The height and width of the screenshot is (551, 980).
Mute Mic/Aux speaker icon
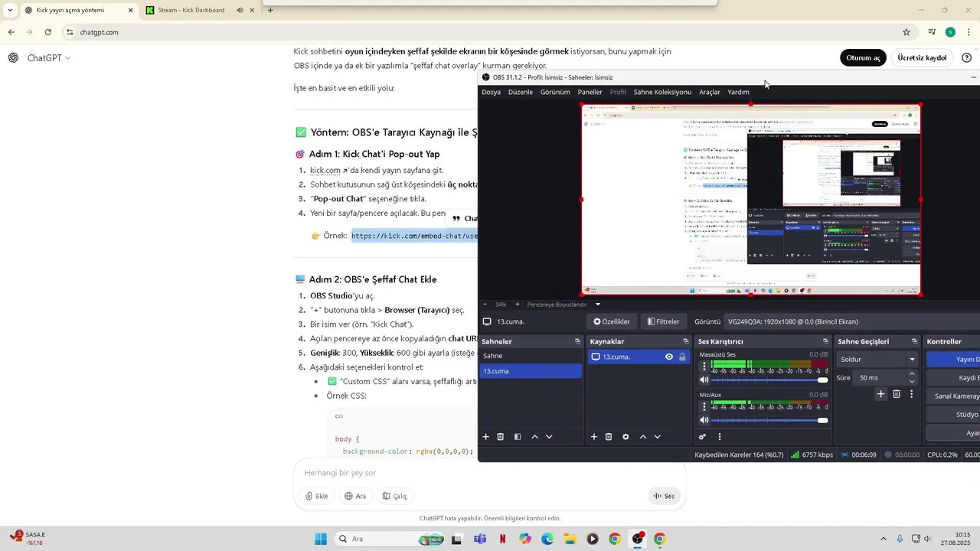pos(704,420)
